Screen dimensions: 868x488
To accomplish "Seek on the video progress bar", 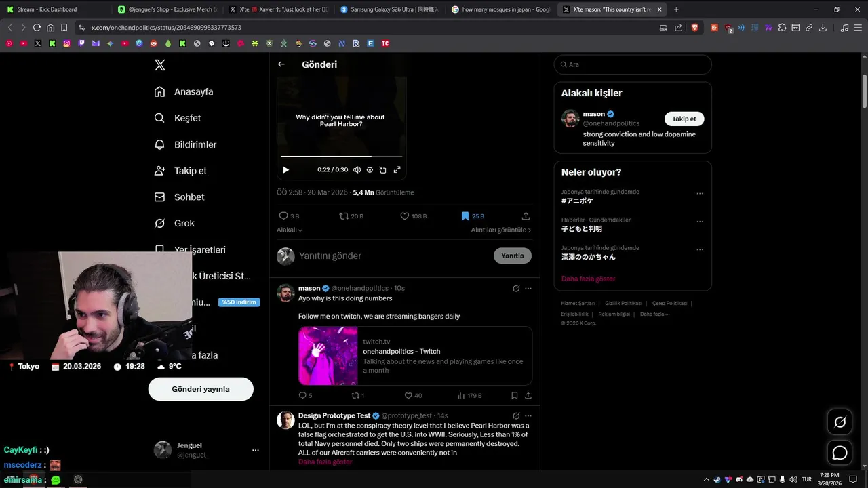I will (341, 157).
